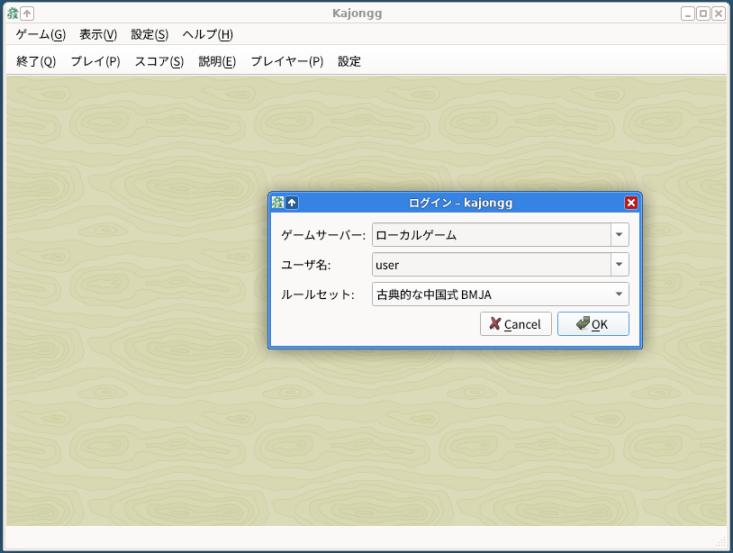The width and height of the screenshot is (733, 553).
Task: Close the ログイン - kajongg dialog
Action: point(631,202)
